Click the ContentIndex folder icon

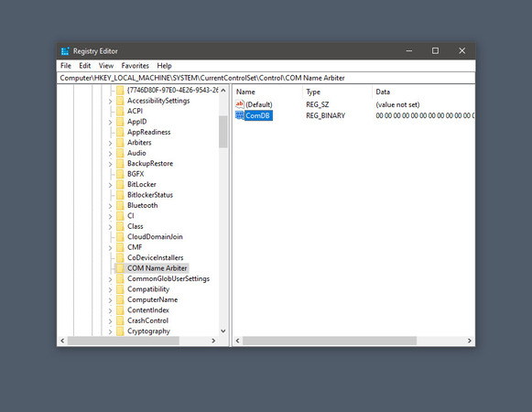coord(120,310)
